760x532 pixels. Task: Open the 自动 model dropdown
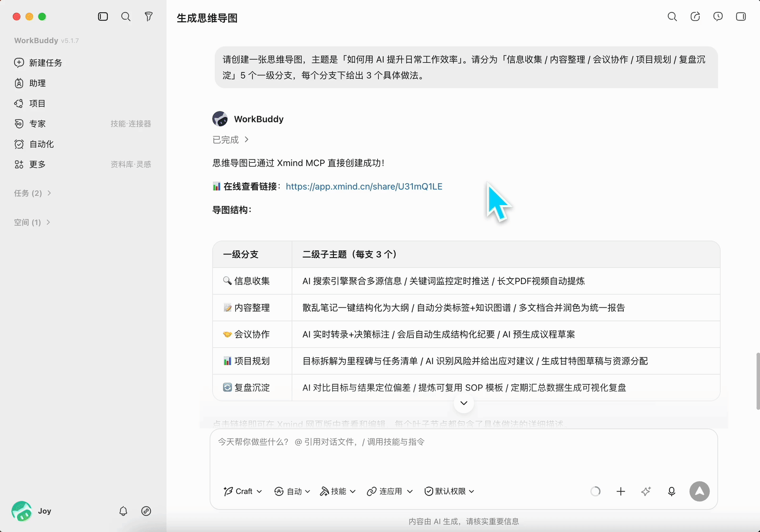[x=292, y=492]
